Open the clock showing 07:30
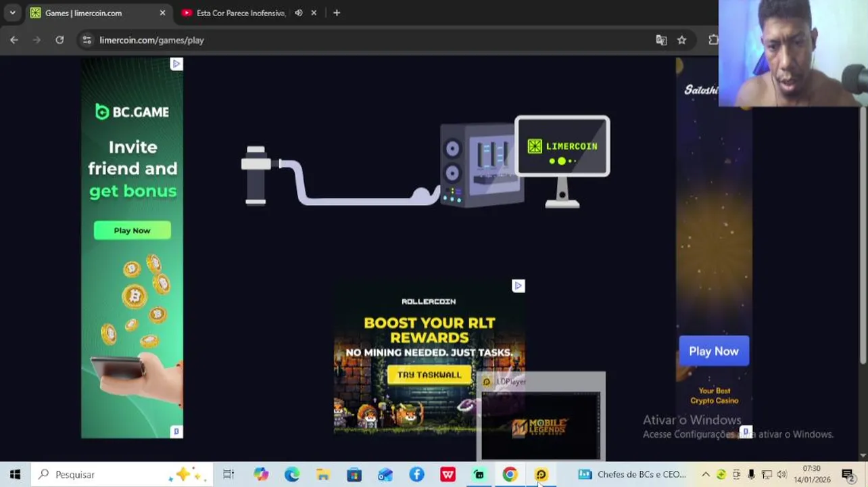The height and width of the screenshot is (487, 868). (x=813, y=474)
